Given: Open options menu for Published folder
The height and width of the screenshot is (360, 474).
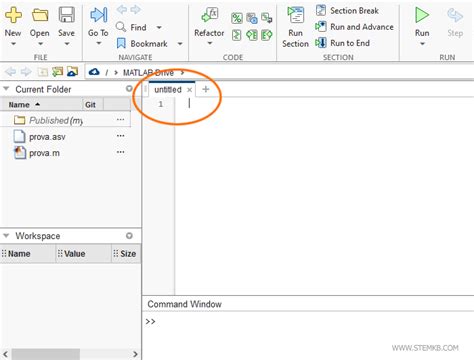Looking at the screenshot, I should click(120, 119).
